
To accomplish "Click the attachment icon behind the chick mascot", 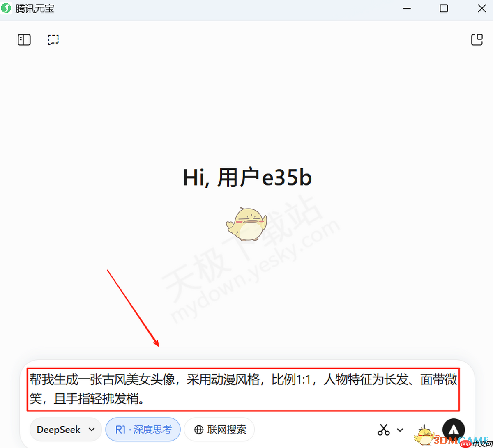I will point(425,430).
